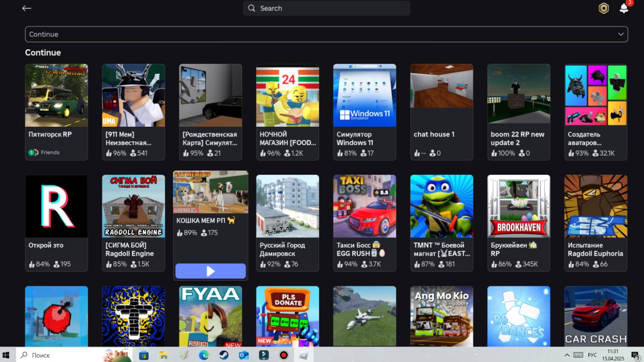644x362 pixels.
Task: Open the notifications bell
Action: [624, 8]
